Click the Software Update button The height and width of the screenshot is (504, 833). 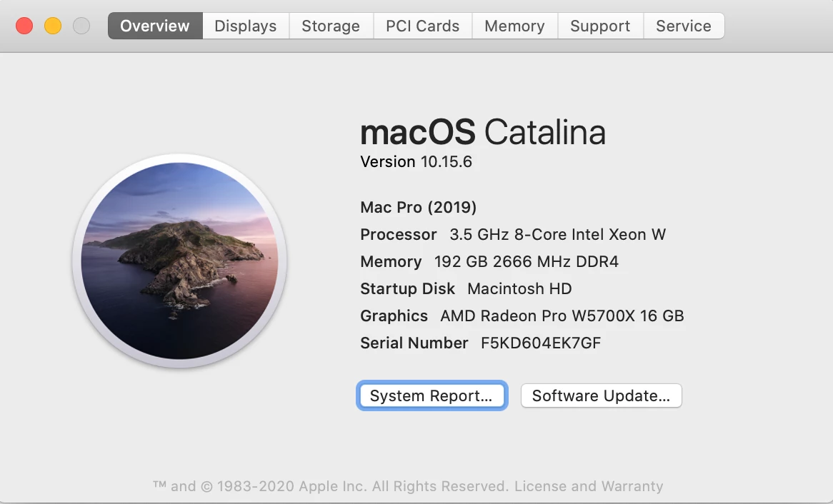[x=601, y=395]
